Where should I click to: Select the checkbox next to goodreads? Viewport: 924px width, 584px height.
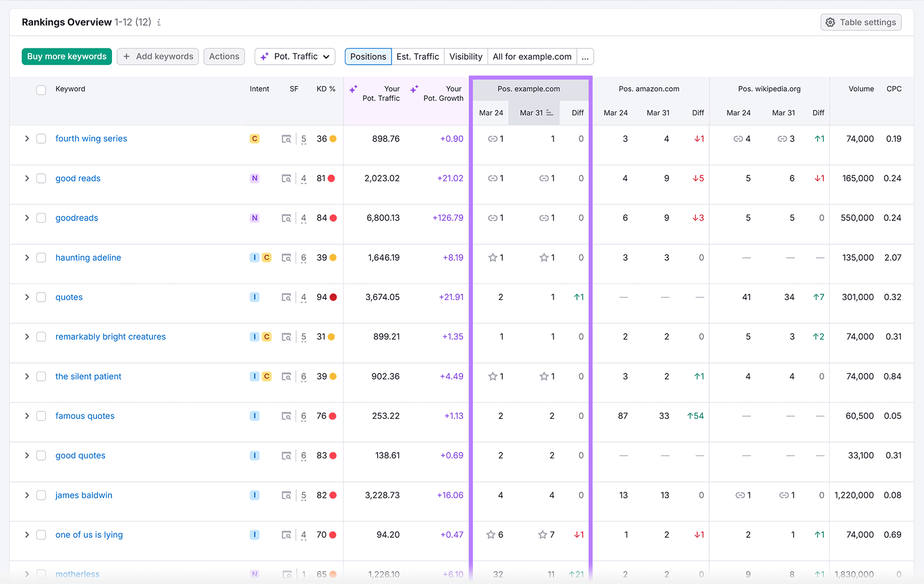tap(41, 218)
